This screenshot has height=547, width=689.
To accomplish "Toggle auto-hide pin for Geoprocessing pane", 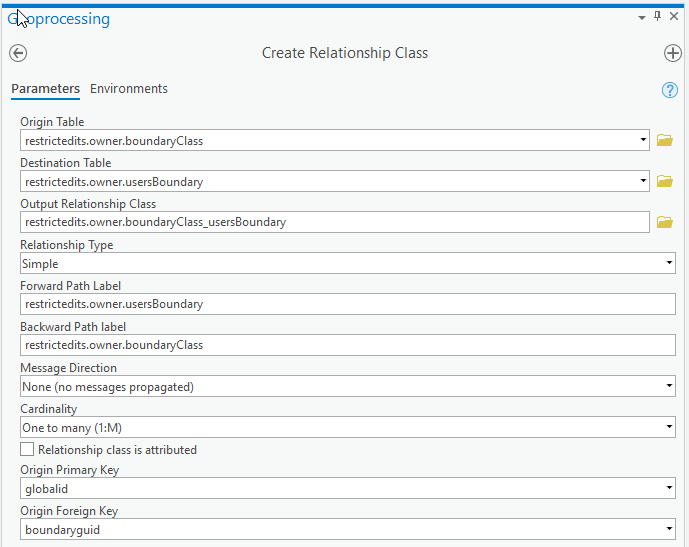I will (657, 17).
